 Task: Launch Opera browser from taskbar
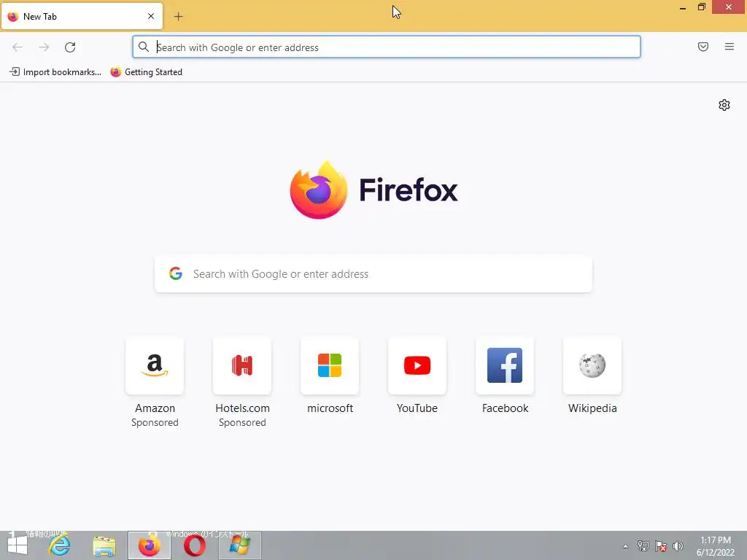[194, 545]
